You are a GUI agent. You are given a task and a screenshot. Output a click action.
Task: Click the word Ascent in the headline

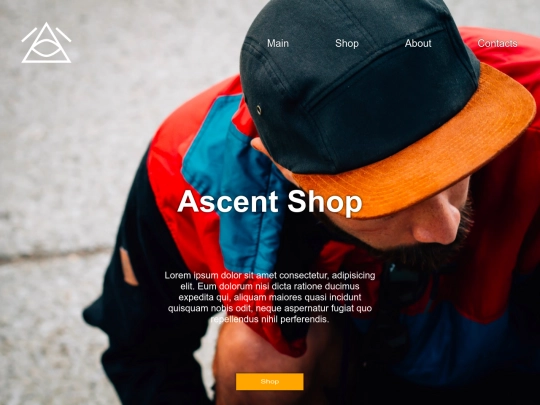point(228,202)
